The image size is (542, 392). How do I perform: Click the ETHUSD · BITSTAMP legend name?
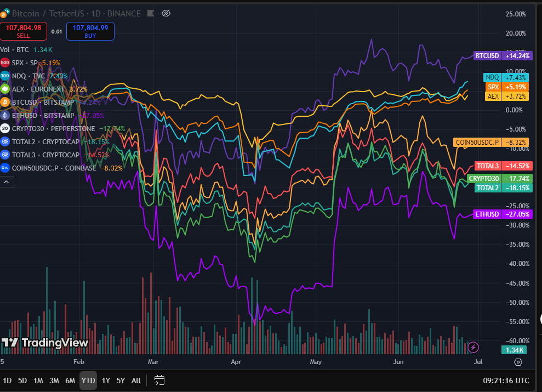click(43, 116)
